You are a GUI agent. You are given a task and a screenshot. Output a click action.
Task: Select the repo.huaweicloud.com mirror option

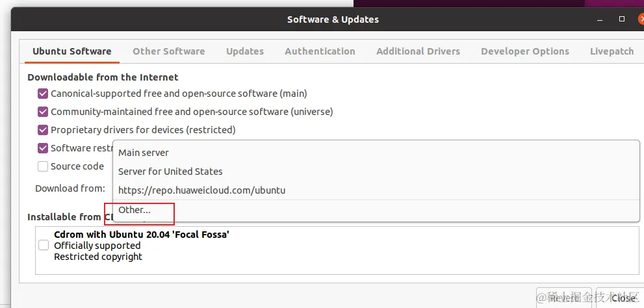201,190
